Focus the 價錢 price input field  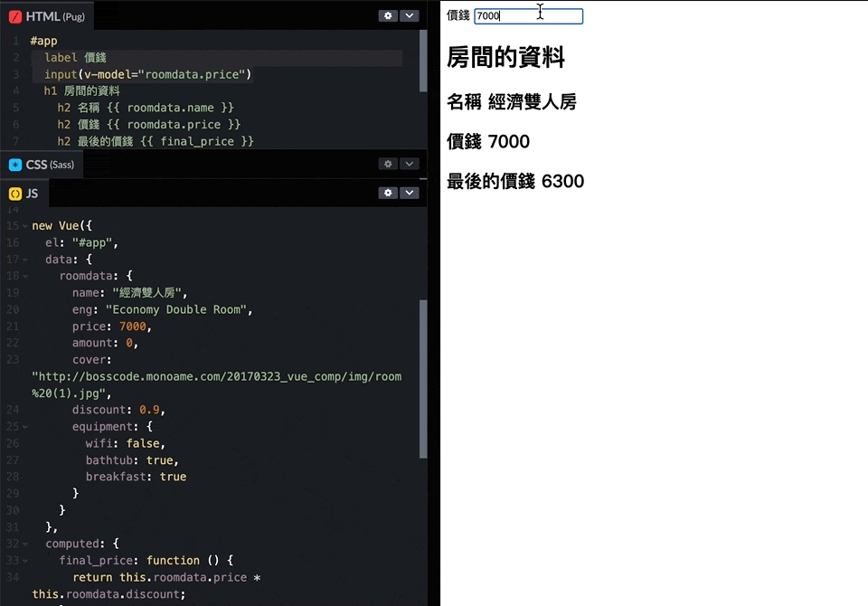[529, 16]
